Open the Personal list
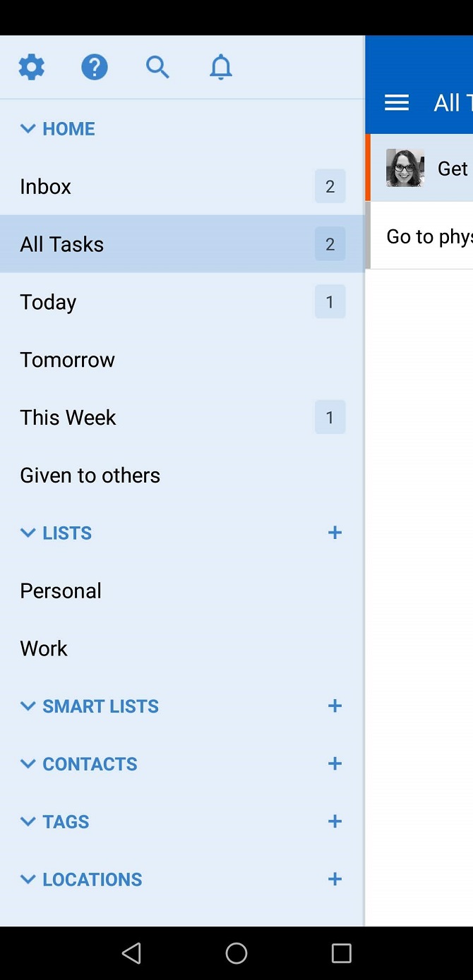 click(x=61, y=591)
